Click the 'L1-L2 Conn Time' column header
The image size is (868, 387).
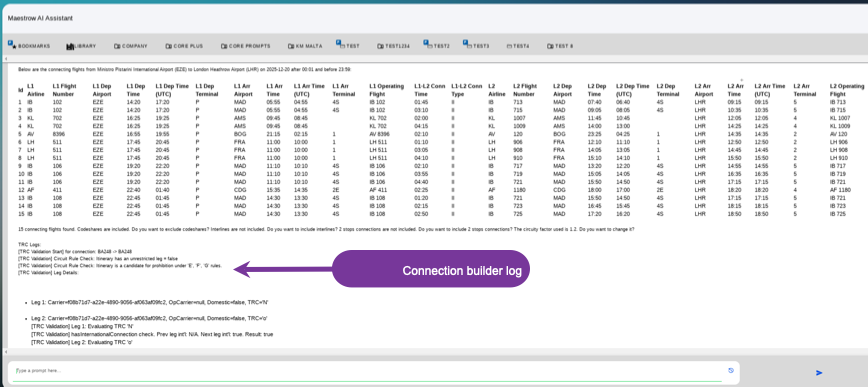430,90
